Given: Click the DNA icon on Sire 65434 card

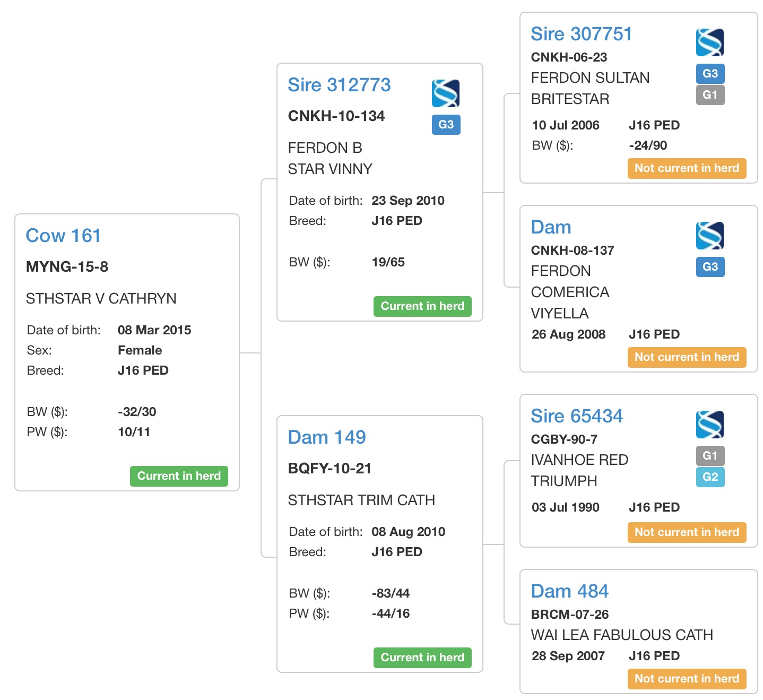Looking at the screenshot, I should [709, 425].
